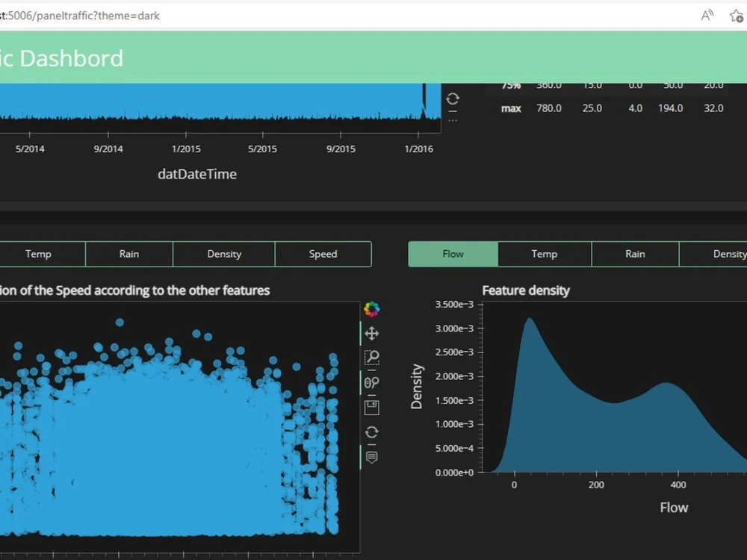The height and width of the screenshot is (560, 747).
Task: Activate Box Zoom on the scatter plot
Action: click(372, 357)
